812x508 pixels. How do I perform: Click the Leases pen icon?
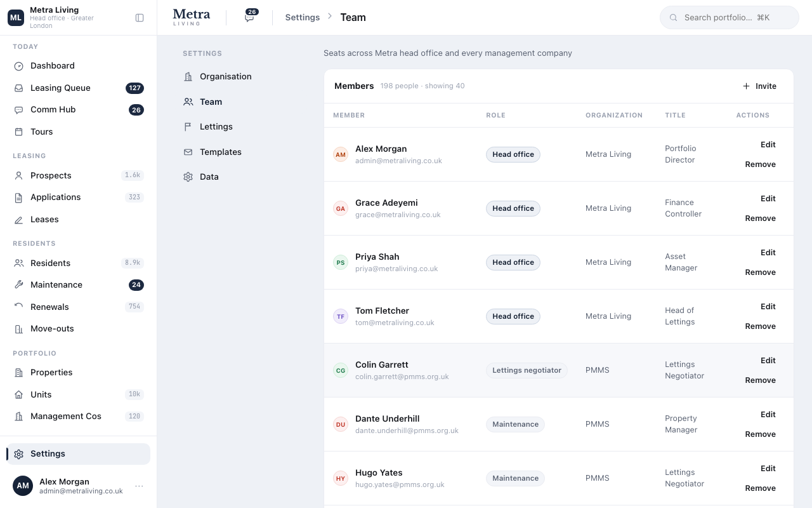[x=18, y=220]
